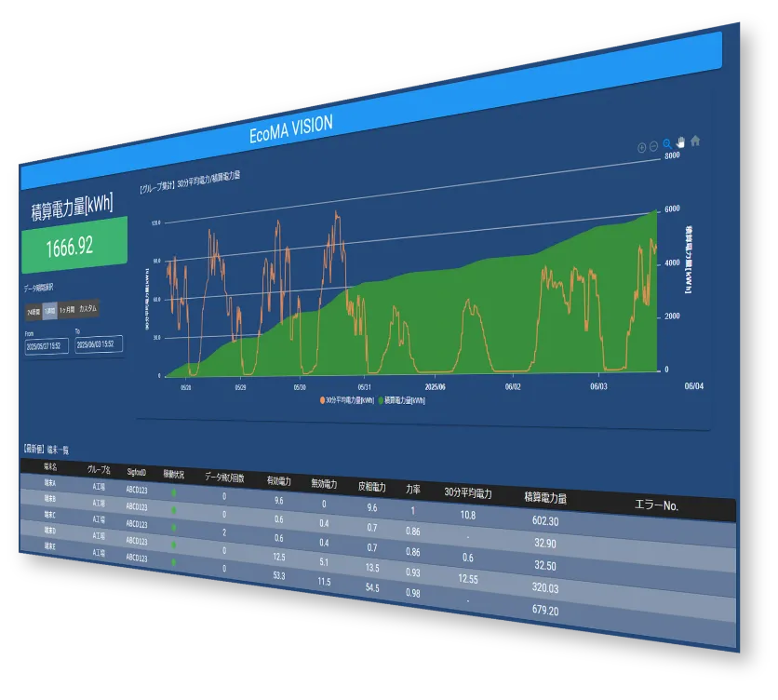Select the 端末D row name cell
Screen dimensions: 778x700
tap(50, 531)
